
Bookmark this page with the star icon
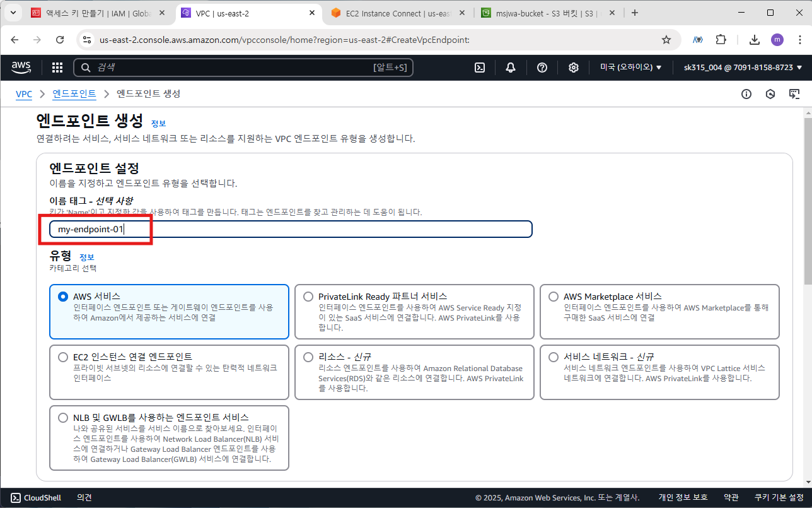(666, 40)
